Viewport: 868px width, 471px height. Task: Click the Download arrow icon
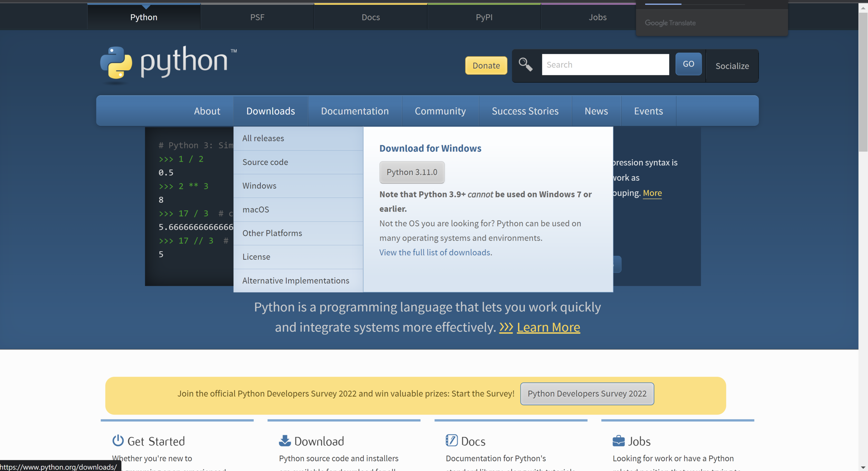[x=285, y=440]
